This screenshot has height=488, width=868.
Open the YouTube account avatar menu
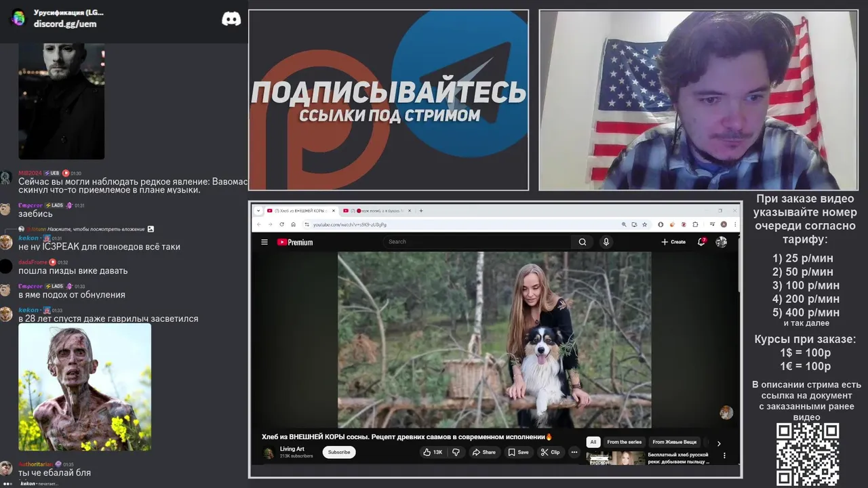point(721,242)
